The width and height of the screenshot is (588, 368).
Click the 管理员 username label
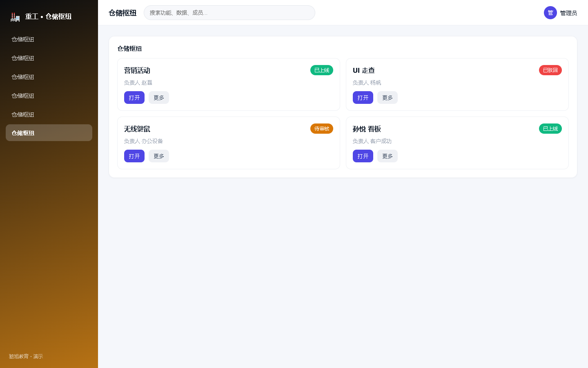[568, 13]
